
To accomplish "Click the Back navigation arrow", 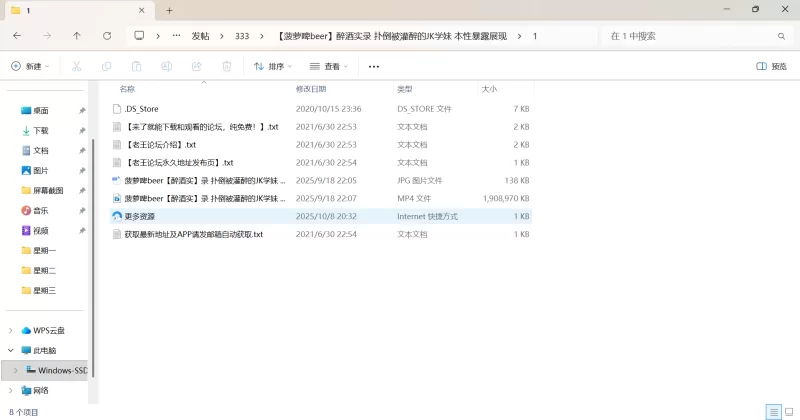I will 17,35.
